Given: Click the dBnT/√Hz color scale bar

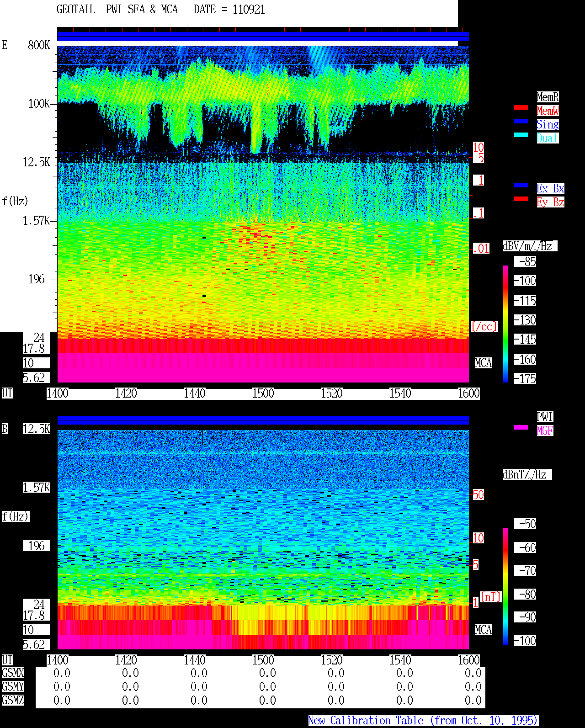Looking at the screenshot, I should coord(505,586).
